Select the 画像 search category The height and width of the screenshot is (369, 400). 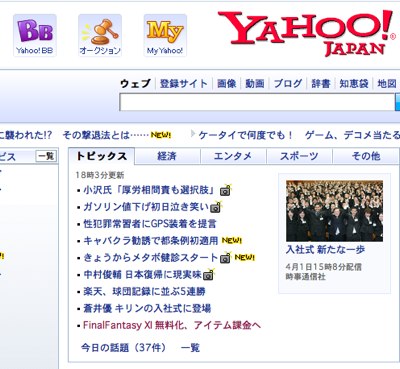click(x=227, y=83)
